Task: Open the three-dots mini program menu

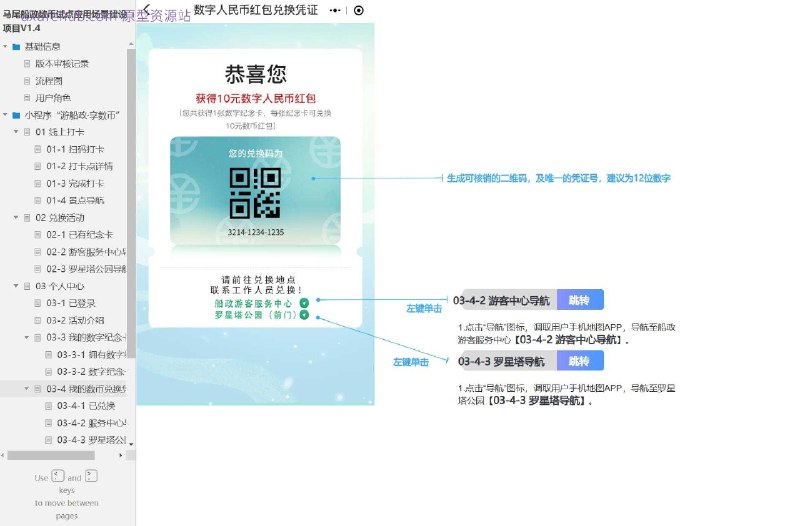Action: tap(335, 10)
